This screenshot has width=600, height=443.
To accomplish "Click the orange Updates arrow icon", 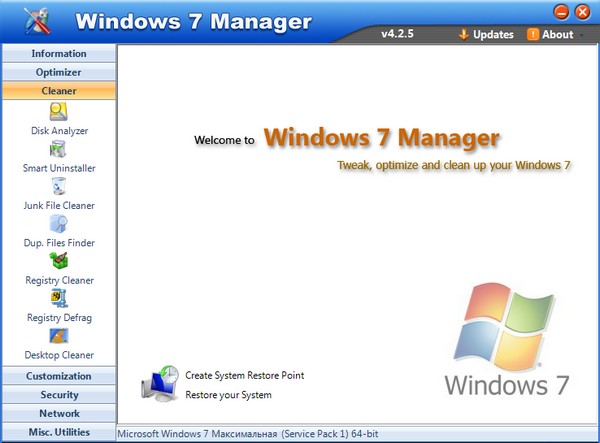I will [x=463, y=35].
